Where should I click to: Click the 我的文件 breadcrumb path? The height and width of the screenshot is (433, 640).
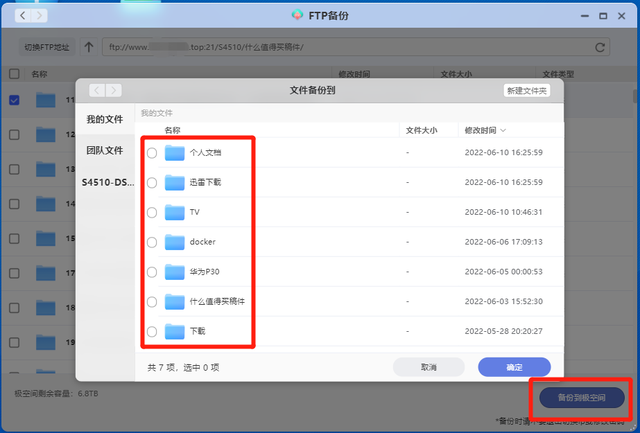click(157, 113)
